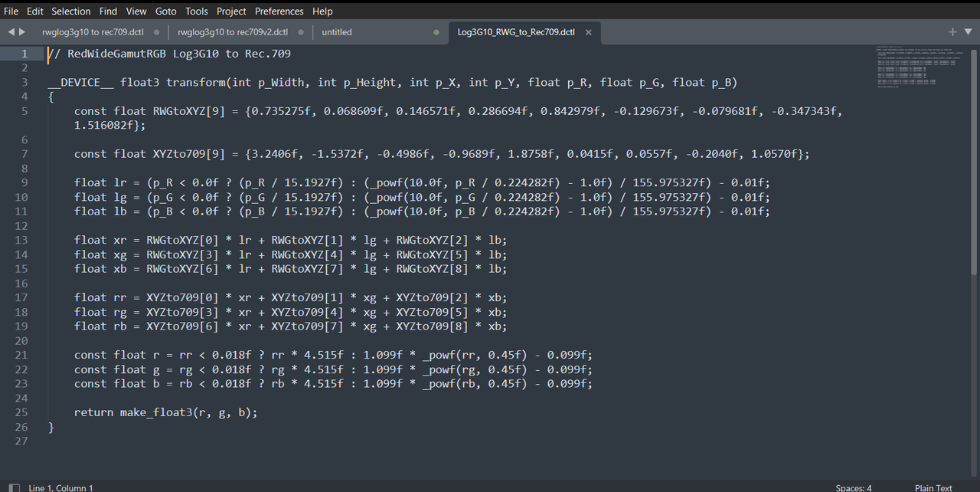Click the Line 1, Column 1 status

click(x=60, y=487)
